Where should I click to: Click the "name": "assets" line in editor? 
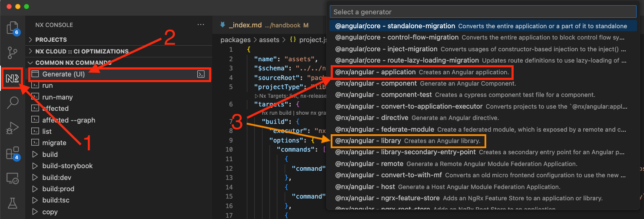click(286, 59)
